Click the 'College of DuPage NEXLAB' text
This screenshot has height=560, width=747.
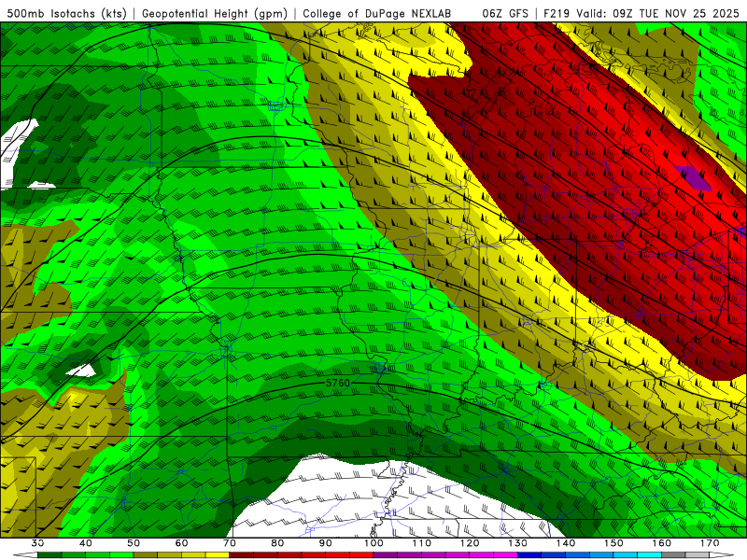377,13
